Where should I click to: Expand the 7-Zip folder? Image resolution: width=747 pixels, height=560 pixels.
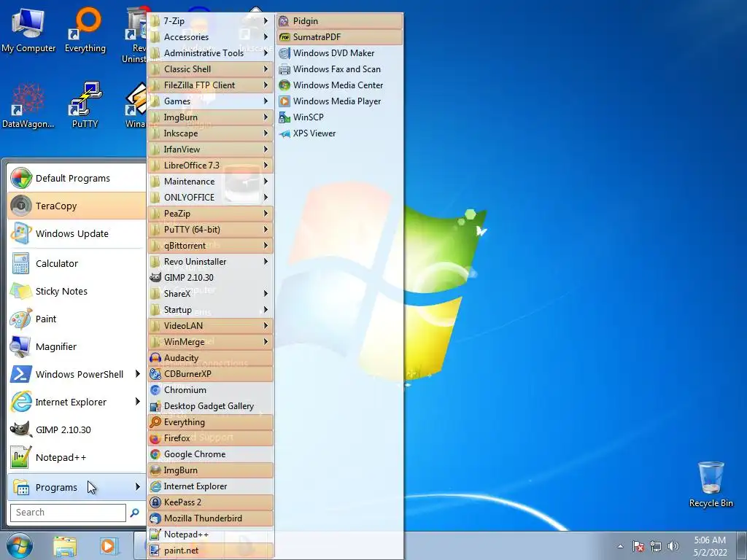coord(211,21)
